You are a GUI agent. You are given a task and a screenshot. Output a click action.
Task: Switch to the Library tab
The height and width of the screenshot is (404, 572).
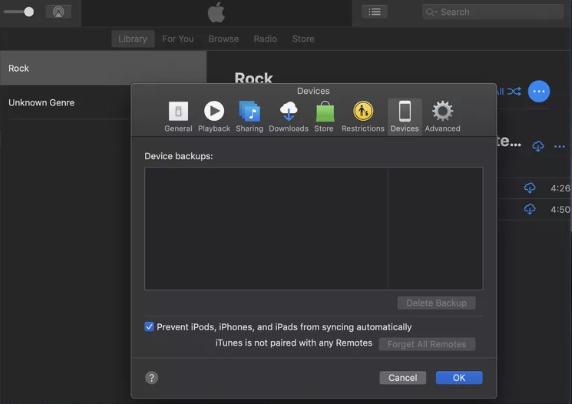(133, 39)
